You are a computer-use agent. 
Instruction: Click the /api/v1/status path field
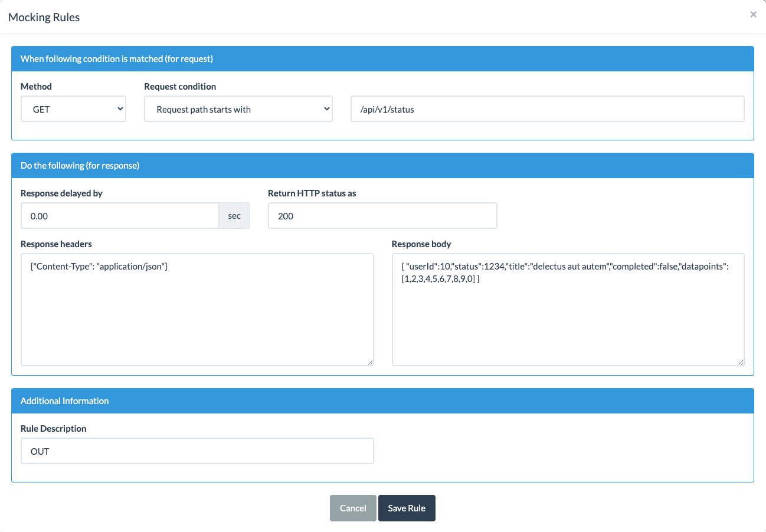tap(547, 110)
